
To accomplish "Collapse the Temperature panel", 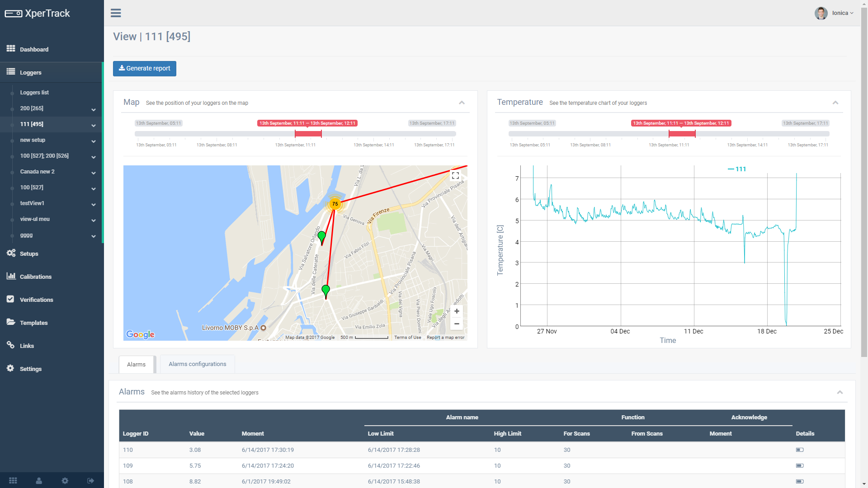I will click(x=835, y=103).
